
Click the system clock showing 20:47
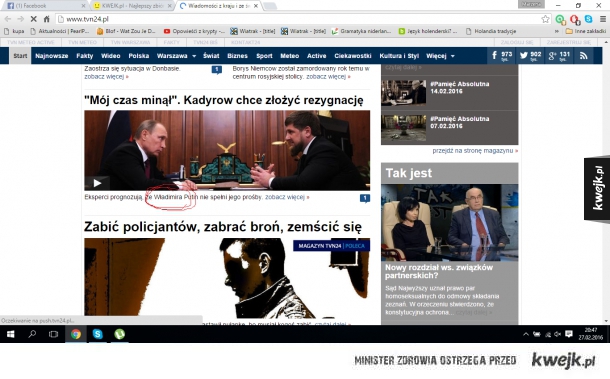click(x=590, y=334)
